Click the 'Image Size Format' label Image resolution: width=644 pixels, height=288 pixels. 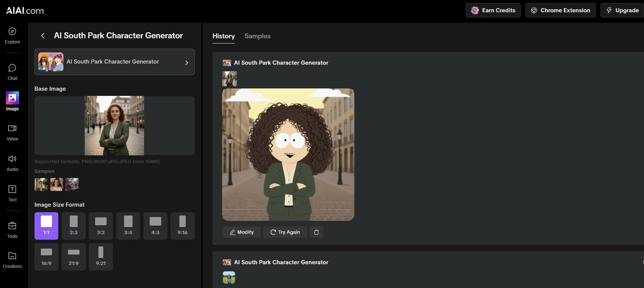tap(59, 205)
